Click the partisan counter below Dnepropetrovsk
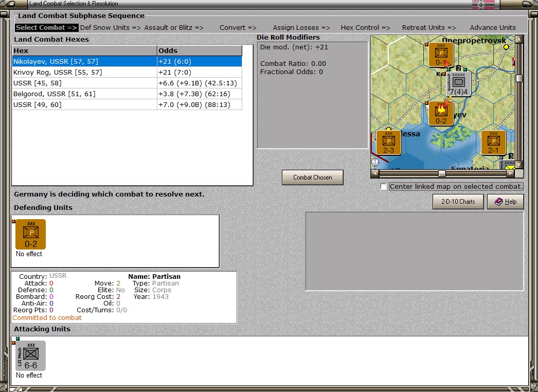Viewport: 538px width, 392px height. click(x=441, y=55)
